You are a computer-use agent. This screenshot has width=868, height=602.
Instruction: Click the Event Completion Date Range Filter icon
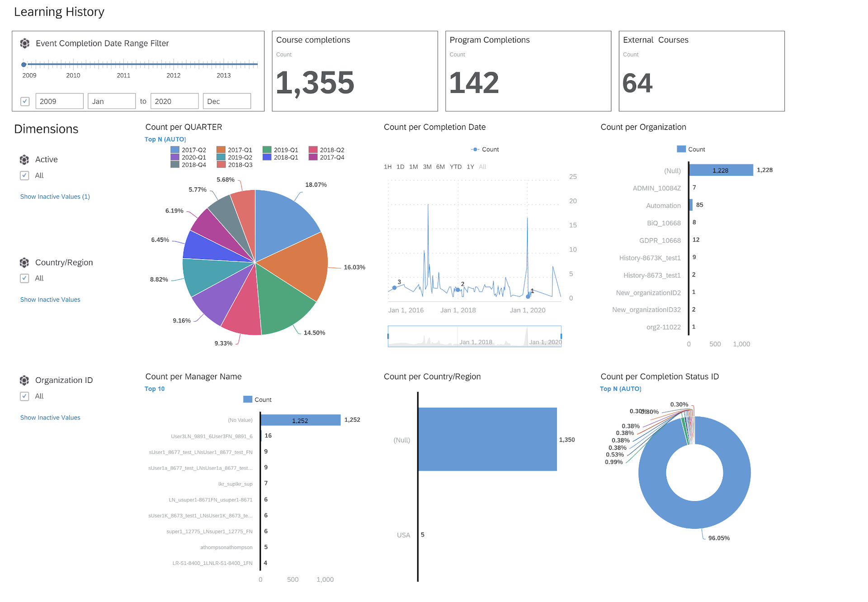[25, 43]
